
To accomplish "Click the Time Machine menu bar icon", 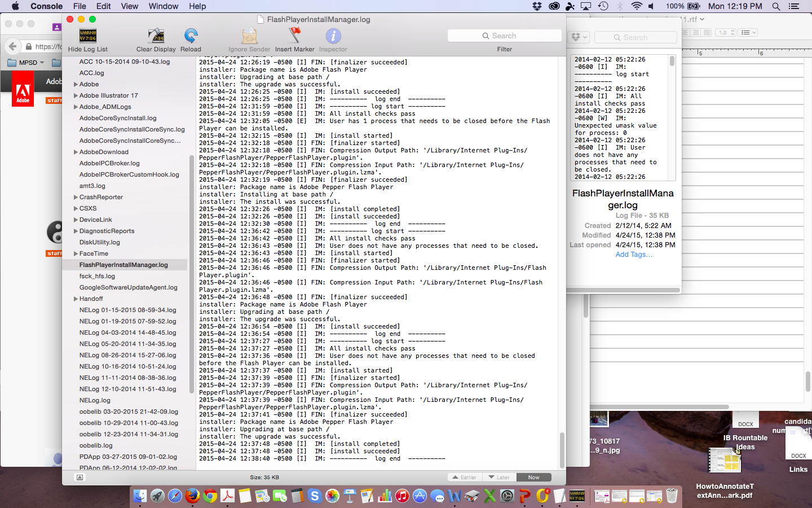I will pyautogui.click(x=603, y=6).
